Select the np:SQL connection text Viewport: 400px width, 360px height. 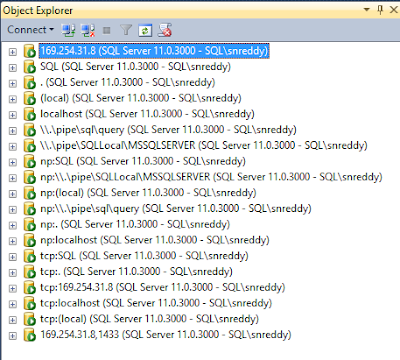[x=143, y=161]
